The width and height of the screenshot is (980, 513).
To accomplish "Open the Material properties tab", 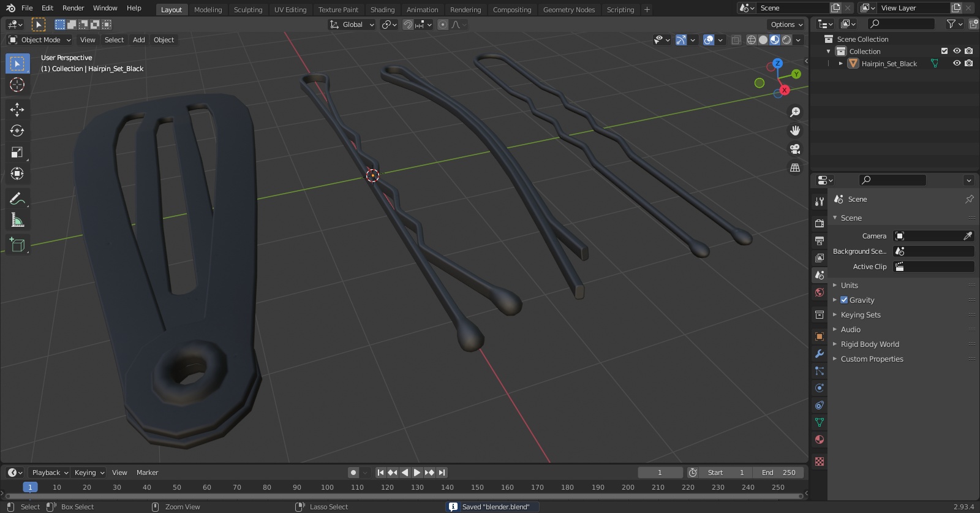I will coord(820,439).
